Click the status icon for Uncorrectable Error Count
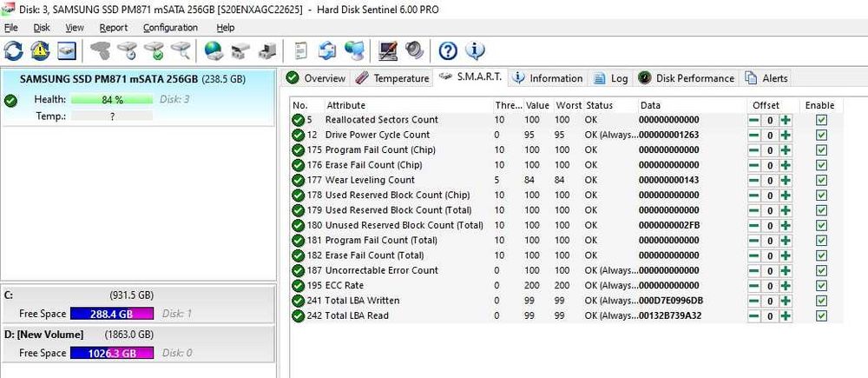 [299, 270]
